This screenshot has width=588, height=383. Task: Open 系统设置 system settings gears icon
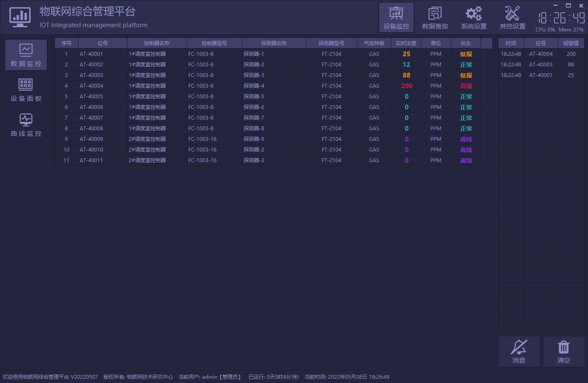473,17
